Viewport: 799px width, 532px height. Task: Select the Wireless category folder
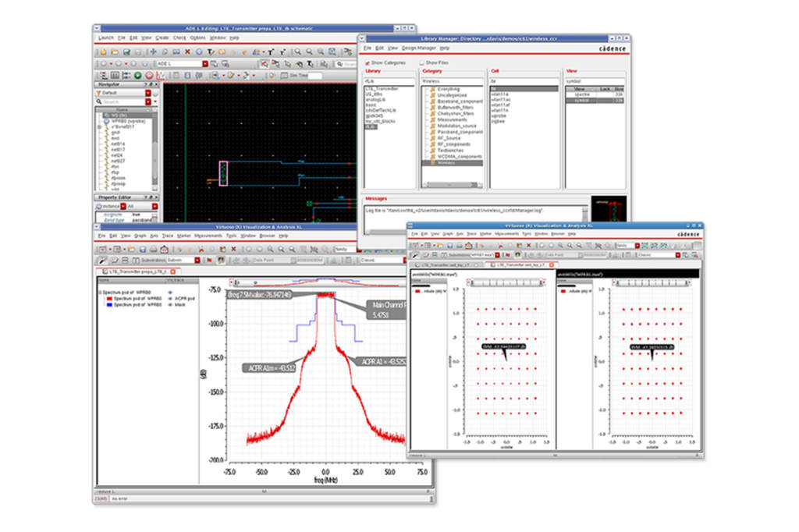click(447, 162)
